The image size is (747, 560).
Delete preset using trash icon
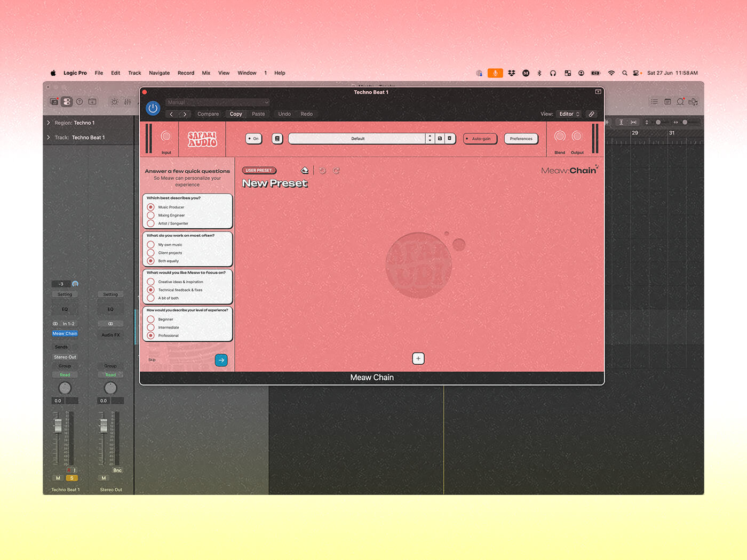coord(449,139)
